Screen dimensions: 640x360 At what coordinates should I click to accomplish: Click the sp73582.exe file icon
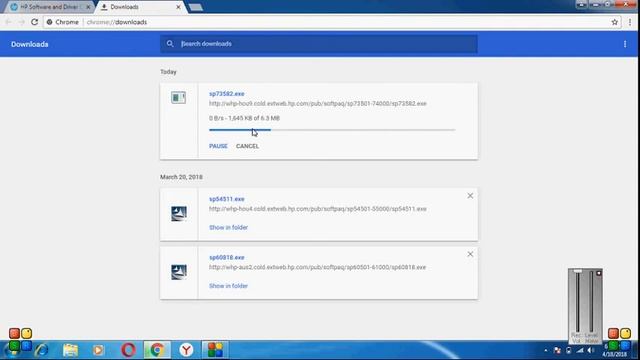178,98
